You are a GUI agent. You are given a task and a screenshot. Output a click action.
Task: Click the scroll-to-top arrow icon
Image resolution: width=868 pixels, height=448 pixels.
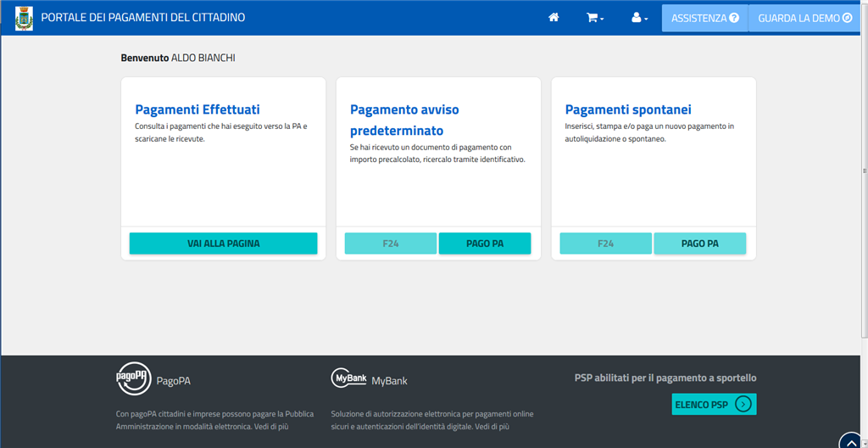pos(852,441)
